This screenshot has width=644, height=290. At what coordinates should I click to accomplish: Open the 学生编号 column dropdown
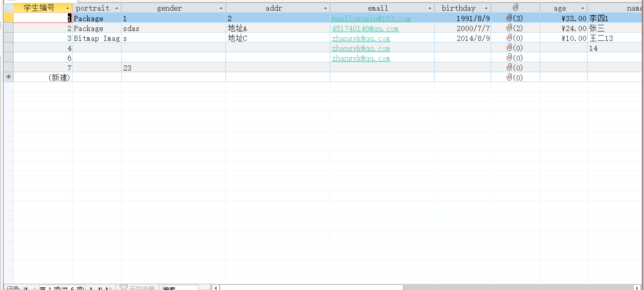(68, 8)
